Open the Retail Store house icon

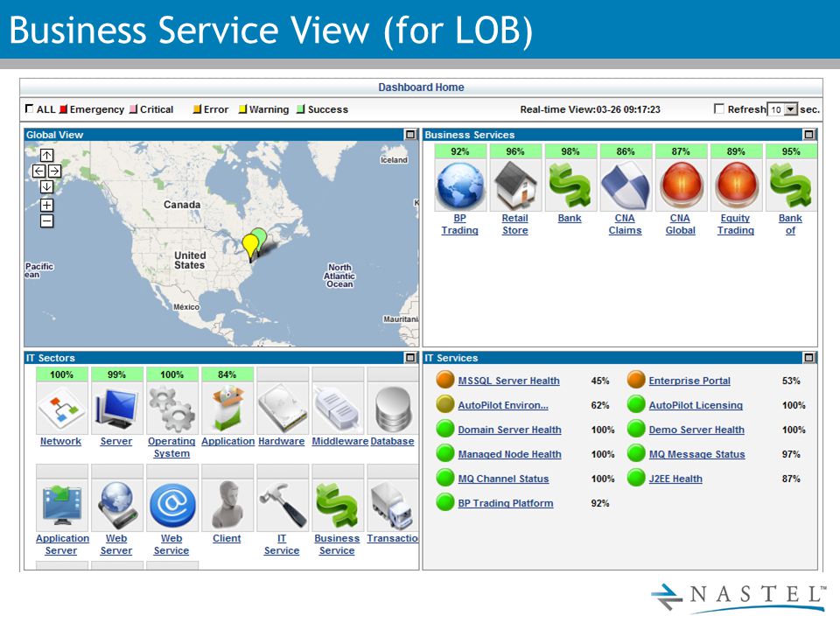[x=515, y=185]
